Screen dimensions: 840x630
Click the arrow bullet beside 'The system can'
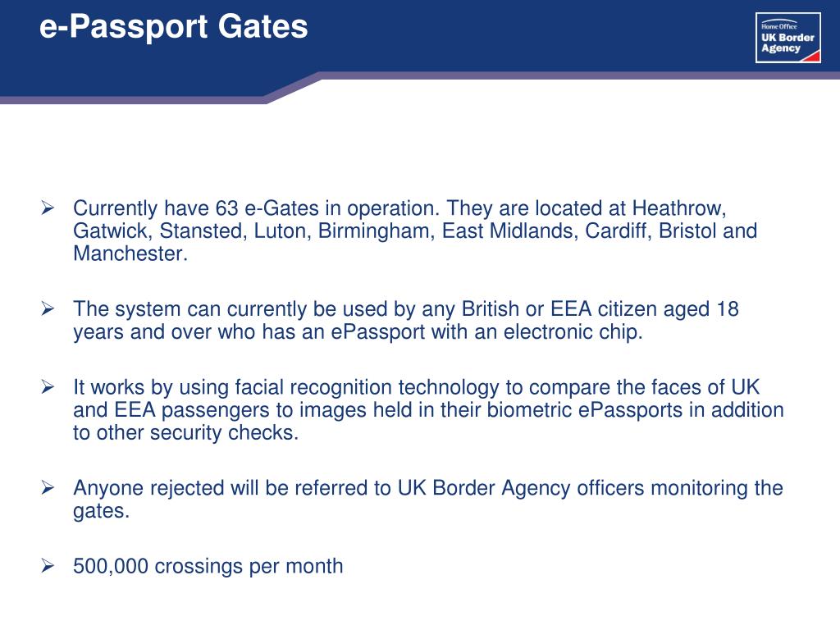[x=48, y=308]
